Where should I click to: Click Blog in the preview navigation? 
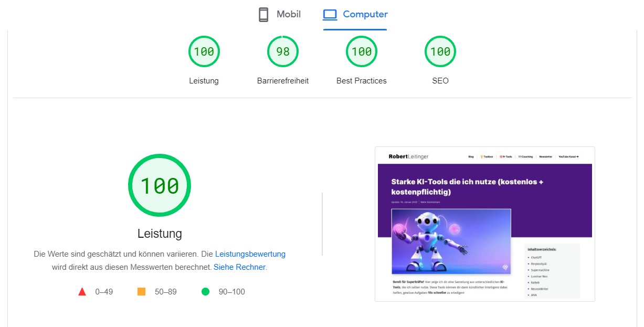click(x=471, y=156)
